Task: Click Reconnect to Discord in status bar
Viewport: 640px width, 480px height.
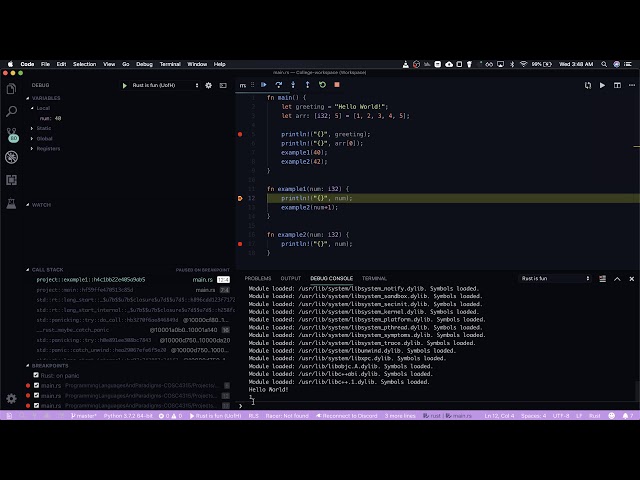Action: (347, 416)
